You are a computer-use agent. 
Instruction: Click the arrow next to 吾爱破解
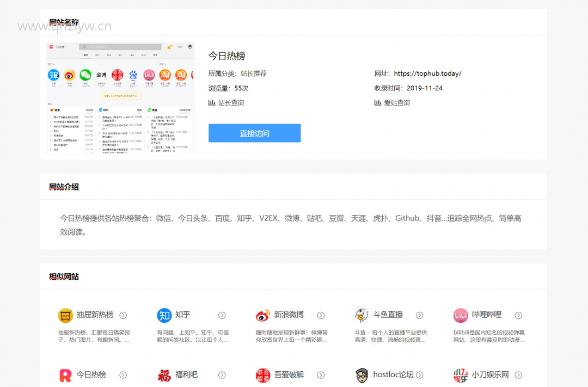(x=321, y=375)
